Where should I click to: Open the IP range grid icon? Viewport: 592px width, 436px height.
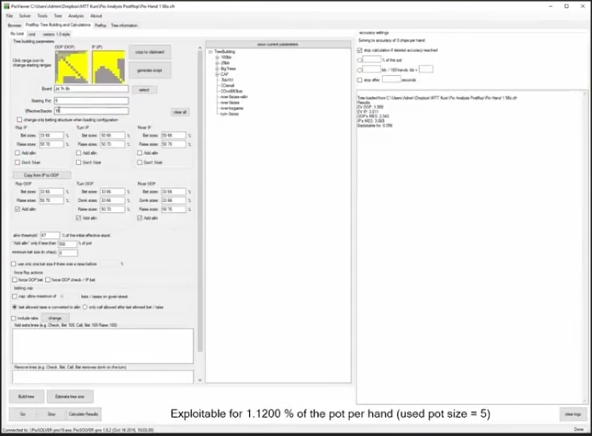[x=108, y=67]
